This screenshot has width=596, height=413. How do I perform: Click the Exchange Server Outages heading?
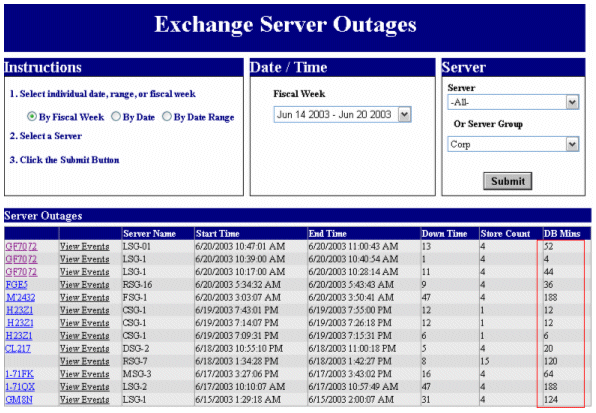tap(285, 25)
